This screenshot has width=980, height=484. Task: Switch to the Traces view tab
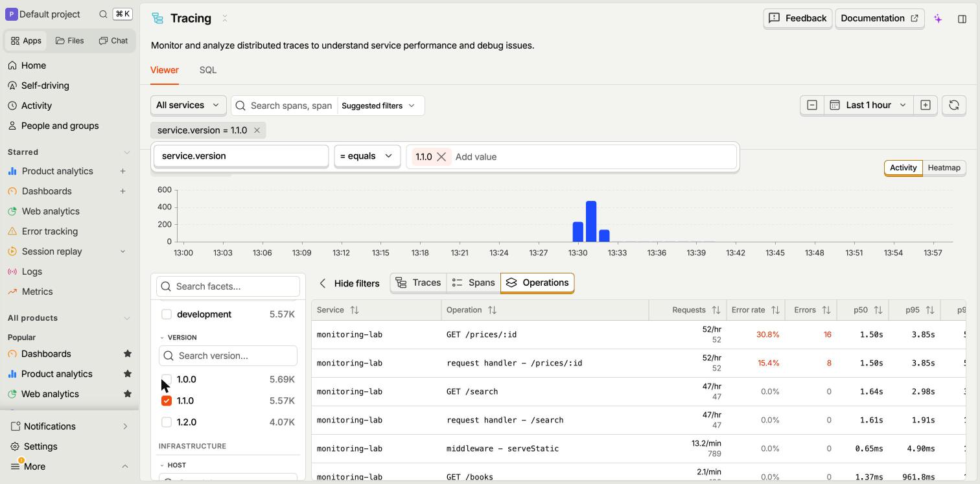point(418,282)
